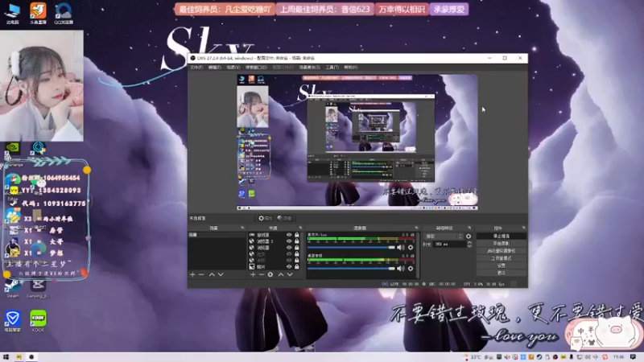The image size is (644, 362).
Task: Open the 帮助(H) menu
Action: click(x=351, y=68)
